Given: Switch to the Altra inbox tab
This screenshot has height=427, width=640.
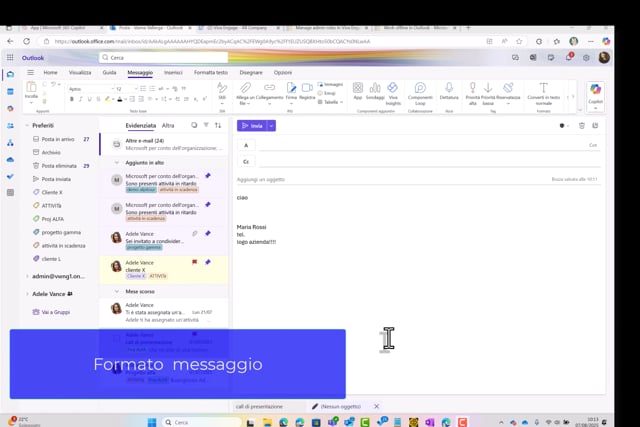Looking at the screenshot, I should (x=168, y=125).
